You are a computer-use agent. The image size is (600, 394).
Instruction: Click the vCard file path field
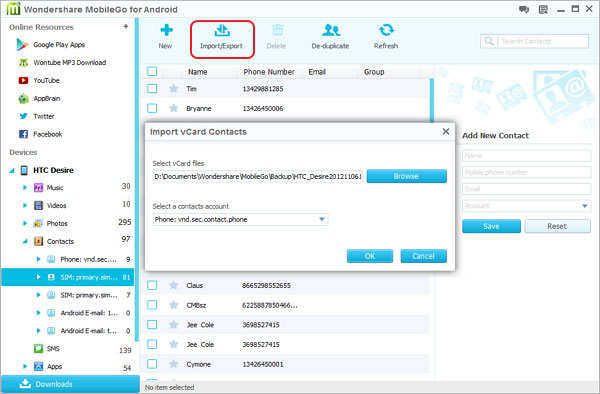click(258, 176)
